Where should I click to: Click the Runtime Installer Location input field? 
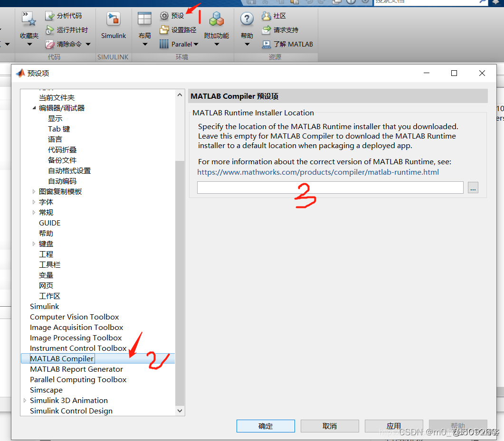coord(330,188)
